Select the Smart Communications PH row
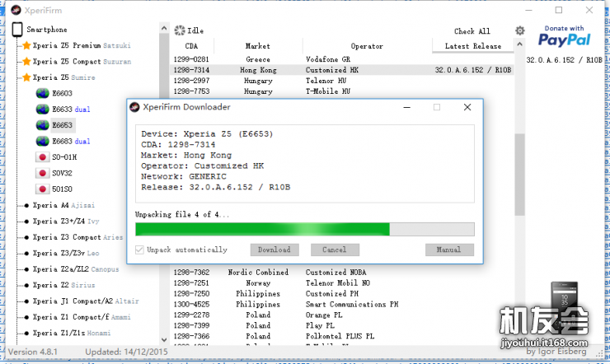 342,304
